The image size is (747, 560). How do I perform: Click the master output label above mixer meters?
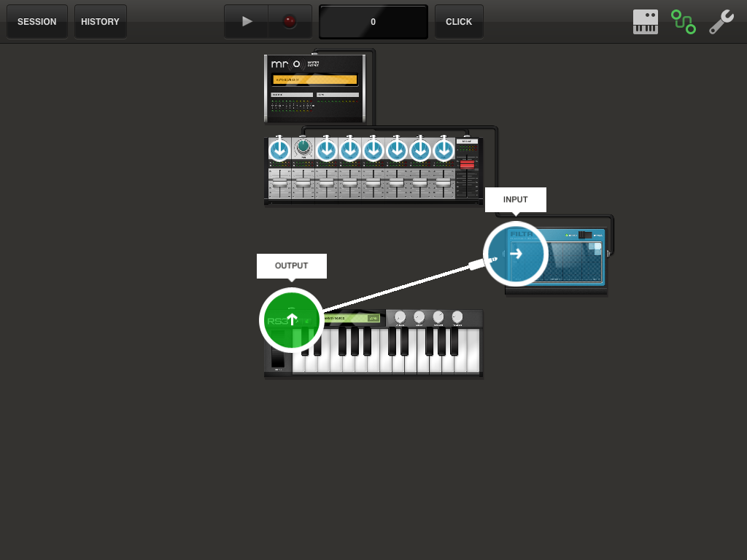pyautogui.click(x=467, y=141)
